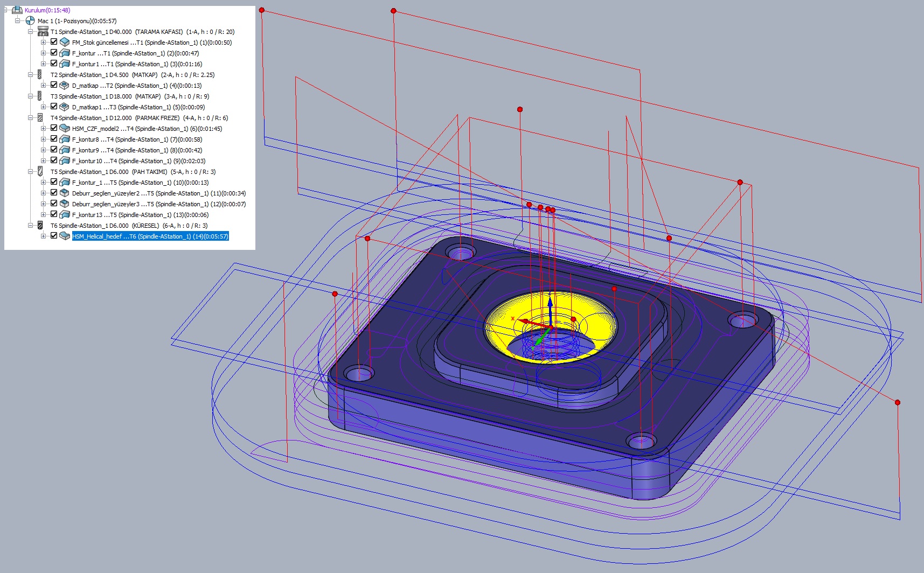
Task: Click the T3 D18.000 MATKAP drill icon
Action: tap(39, 96)
